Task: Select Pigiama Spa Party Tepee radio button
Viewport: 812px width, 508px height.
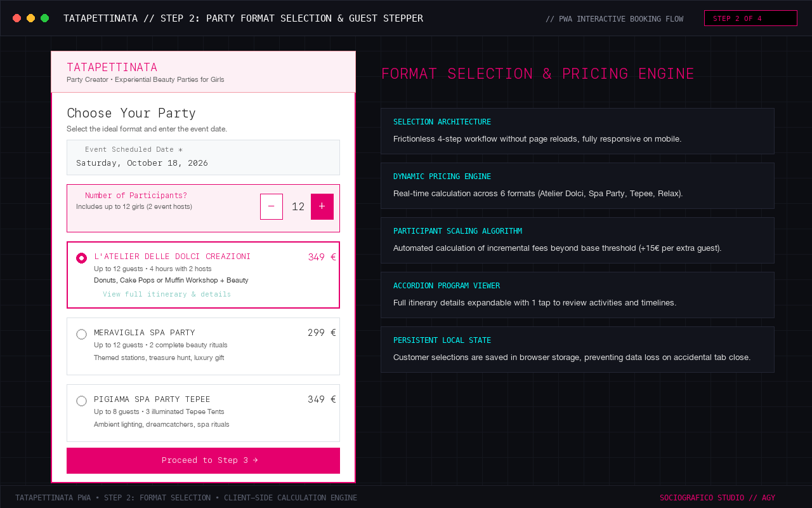Action: point(81,401)
